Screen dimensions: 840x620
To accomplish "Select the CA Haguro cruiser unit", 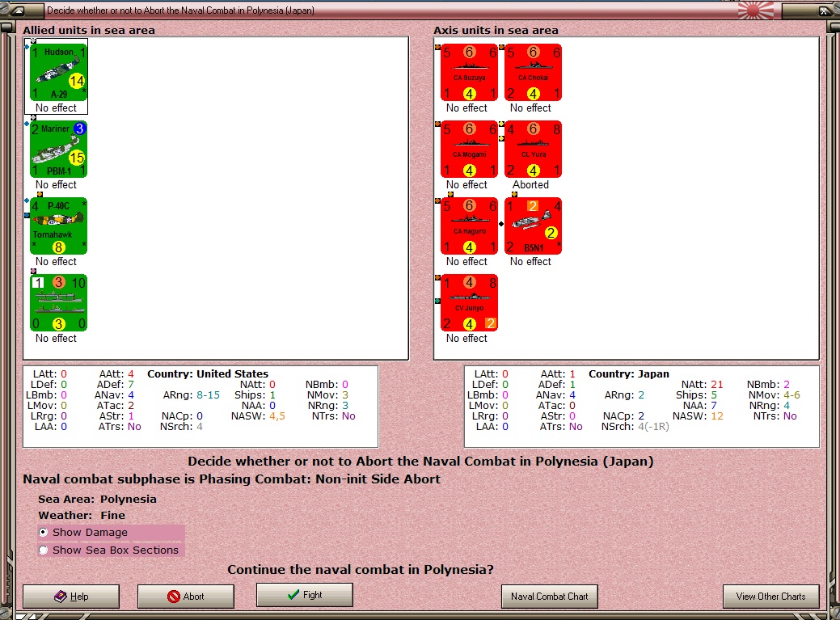I will click(469, 226).
